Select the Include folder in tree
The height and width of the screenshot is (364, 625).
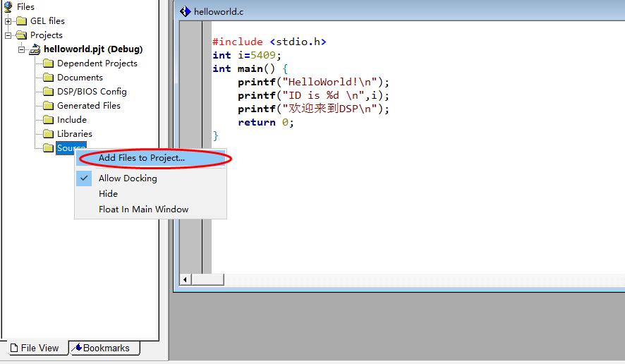pos(71,120)
